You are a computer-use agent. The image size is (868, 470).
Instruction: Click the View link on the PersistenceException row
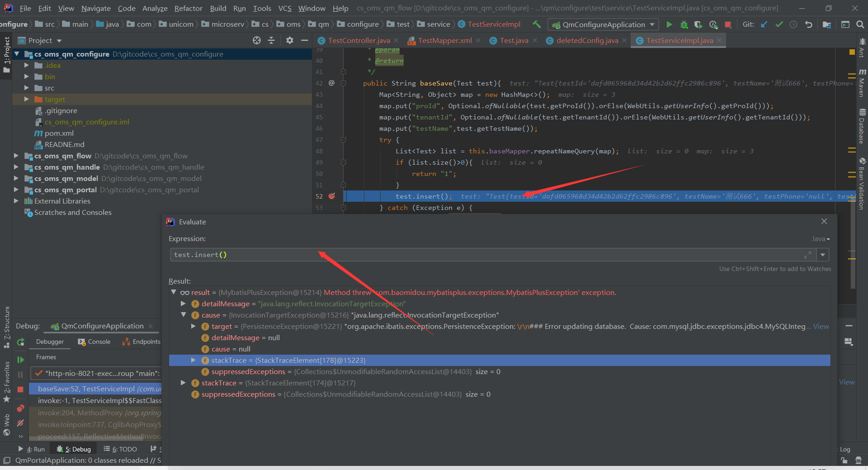click(x=821, y=326)
